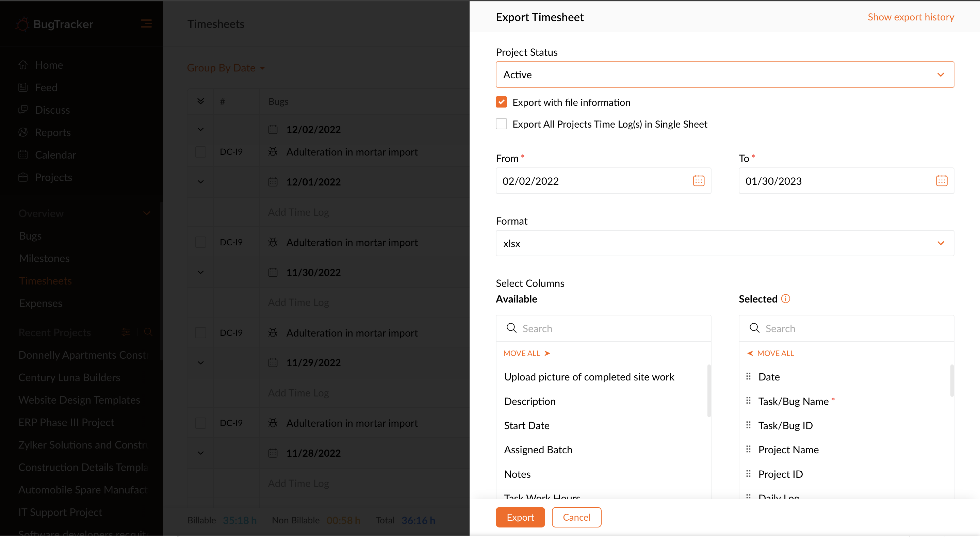980x537 pixels.
Task: Toggle the sidebar hamburger menu icon
Action: click(x=146, y=23)
